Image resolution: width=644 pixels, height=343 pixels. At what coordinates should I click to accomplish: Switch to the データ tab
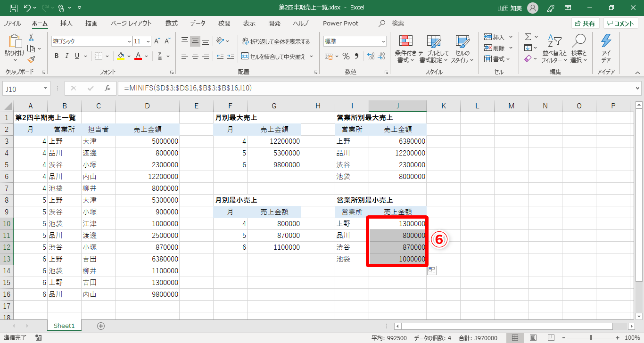coord(198,23)
